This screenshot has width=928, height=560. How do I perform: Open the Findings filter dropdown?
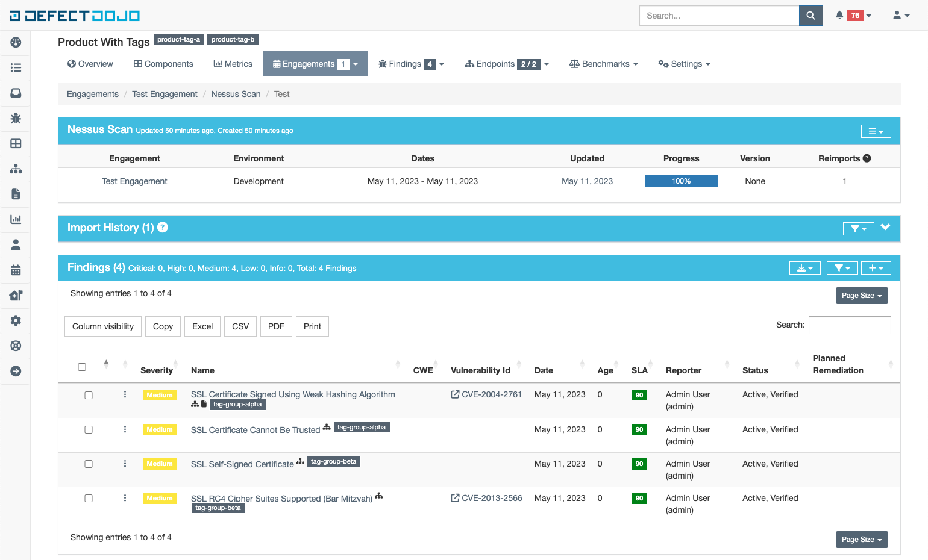click(x=842, y=267)
